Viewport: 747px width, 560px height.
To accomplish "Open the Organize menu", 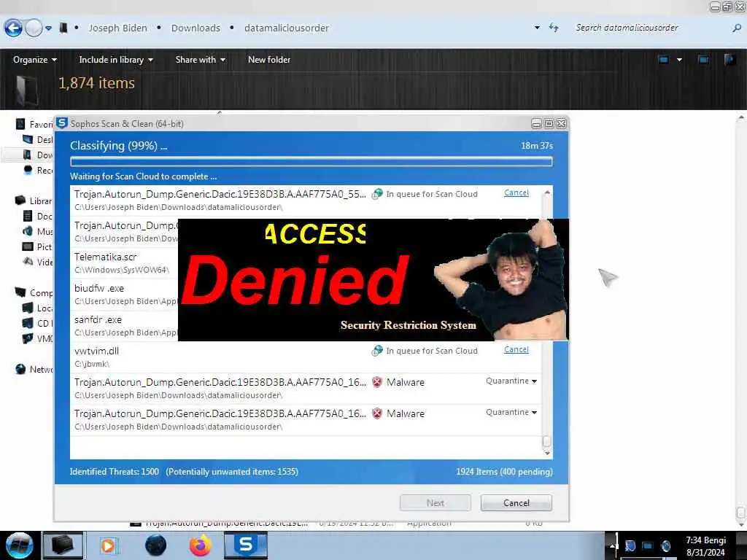I will coord(35,60).
